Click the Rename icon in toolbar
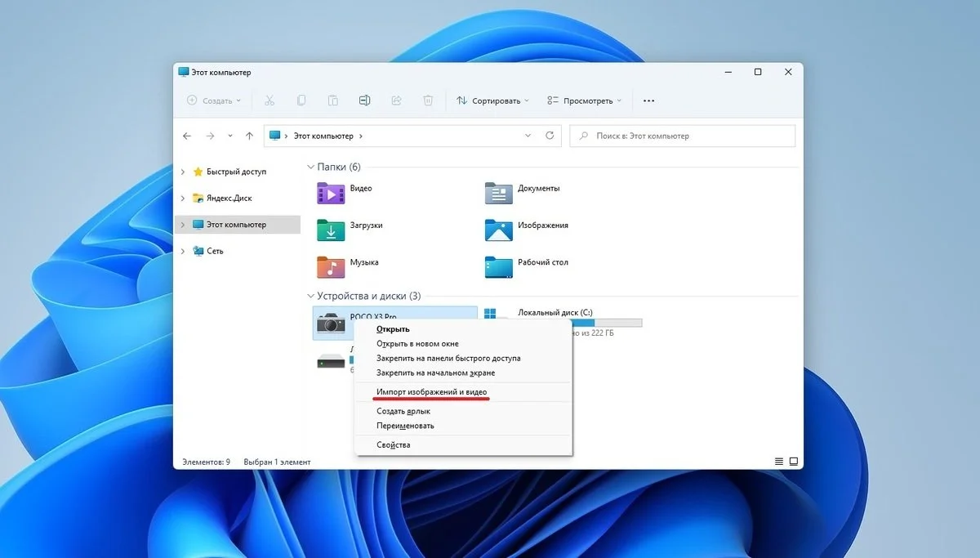 click(364, 100)
